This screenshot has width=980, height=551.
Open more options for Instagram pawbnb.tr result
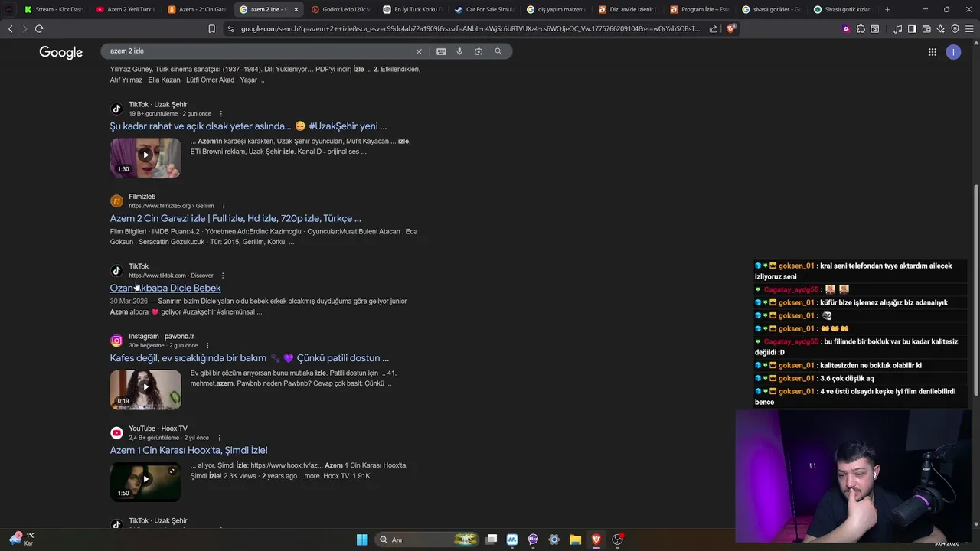[207, 345]
